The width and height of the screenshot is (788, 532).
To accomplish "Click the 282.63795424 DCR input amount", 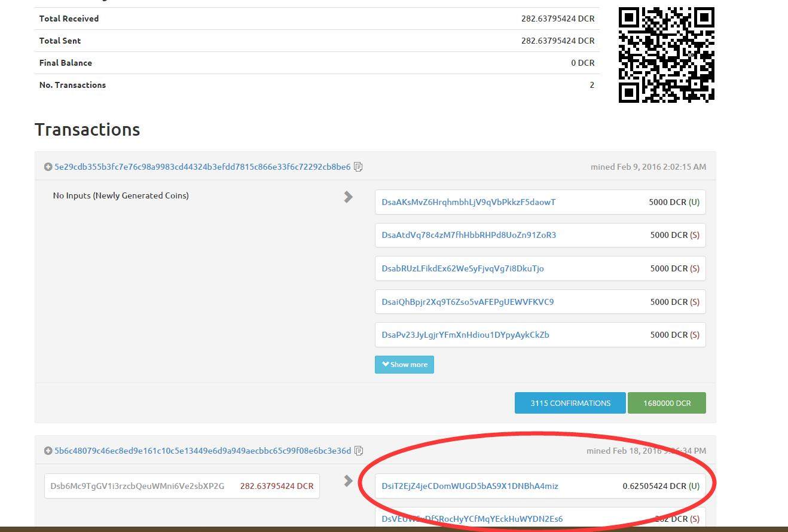I will click(277, 486).
